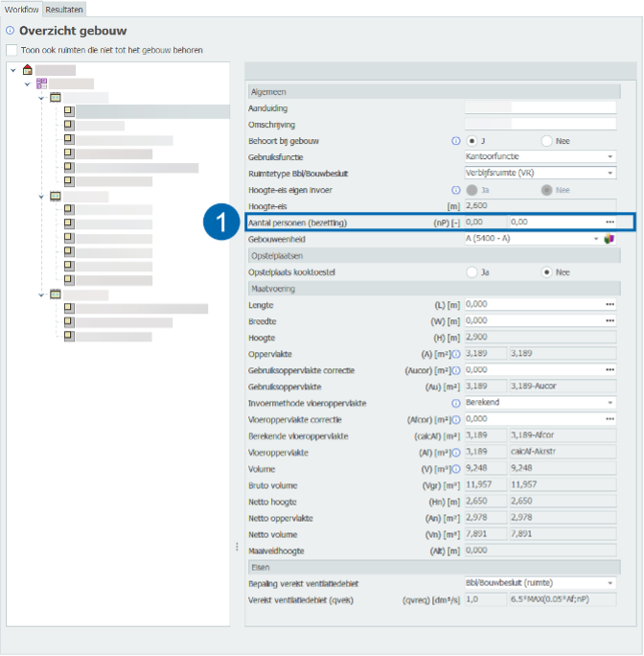Open ellipsis for Gebruiksoppervlakte correctie
The image size is (644, 656).
point(609,370)
